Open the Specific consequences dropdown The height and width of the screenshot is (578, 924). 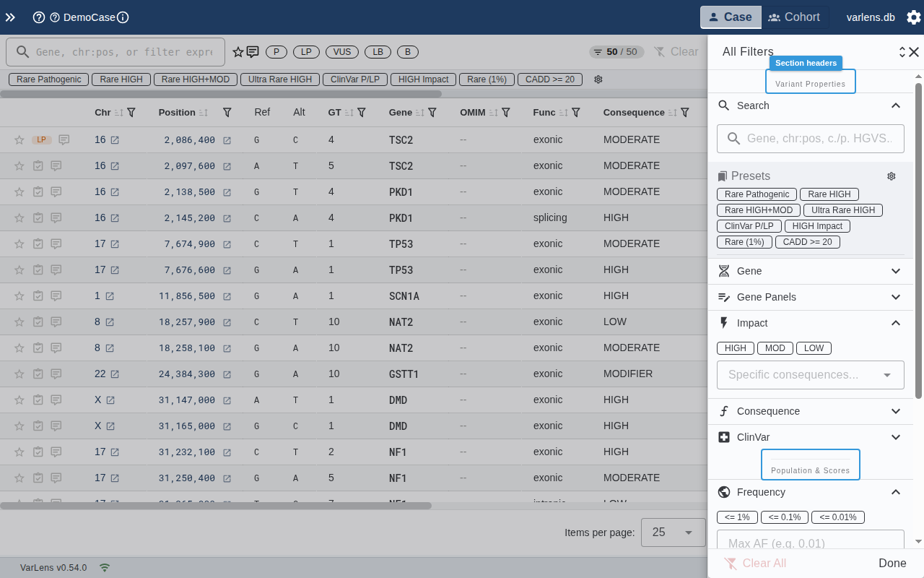pyautogui.click(x=810, y=374)
